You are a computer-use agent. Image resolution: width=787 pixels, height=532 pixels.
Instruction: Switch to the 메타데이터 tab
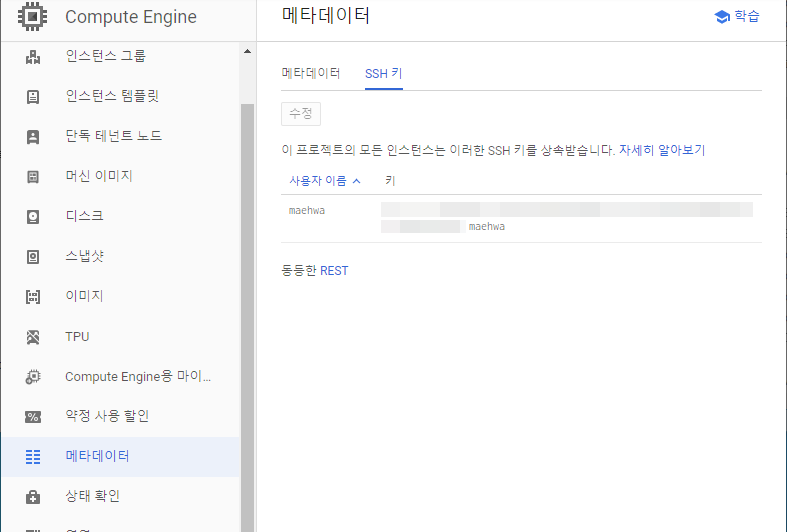pos(311,73)
